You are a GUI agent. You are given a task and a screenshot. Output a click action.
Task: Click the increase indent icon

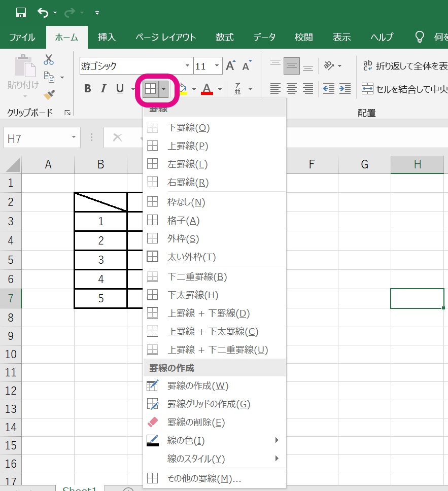(345, 89)
